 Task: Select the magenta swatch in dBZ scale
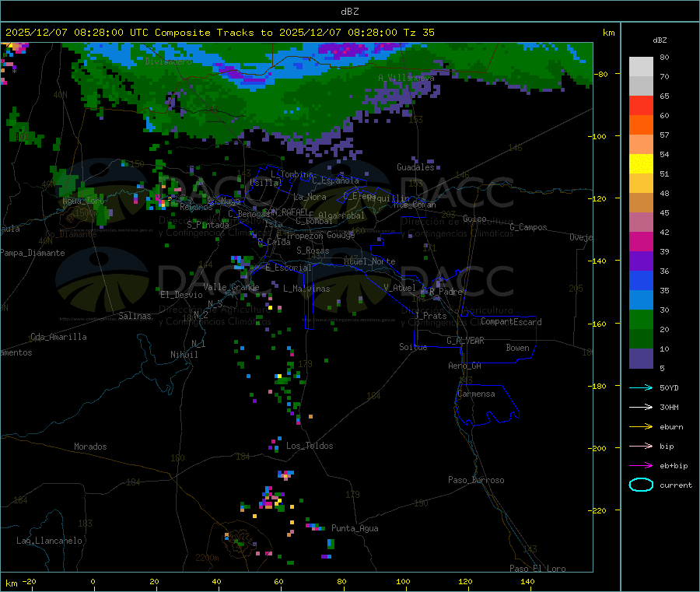(641, 241)
